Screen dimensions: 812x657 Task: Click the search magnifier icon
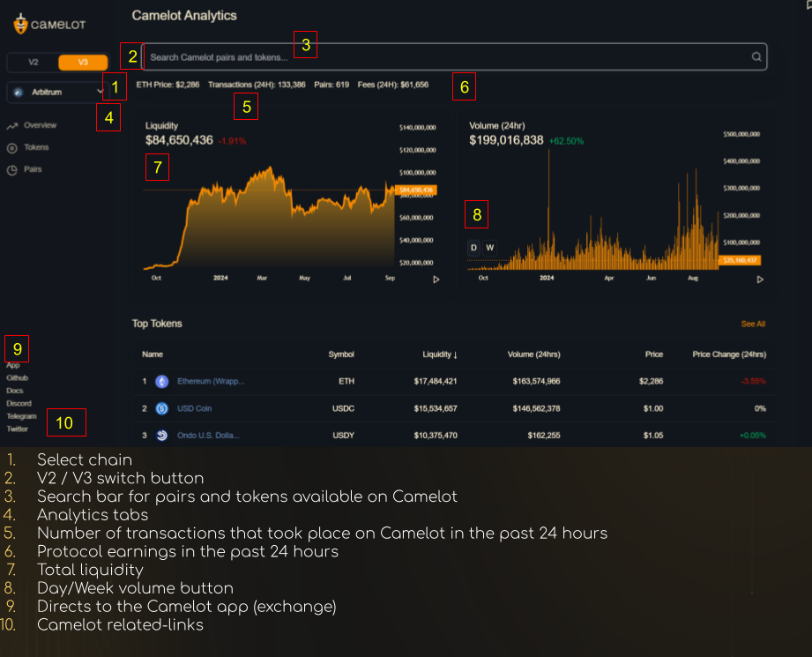pos(756,57)
